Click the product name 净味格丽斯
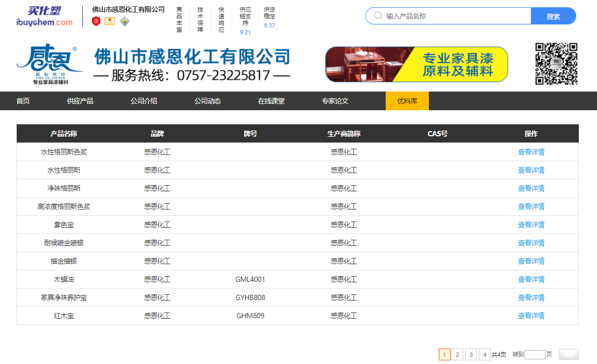 [63, 188]
